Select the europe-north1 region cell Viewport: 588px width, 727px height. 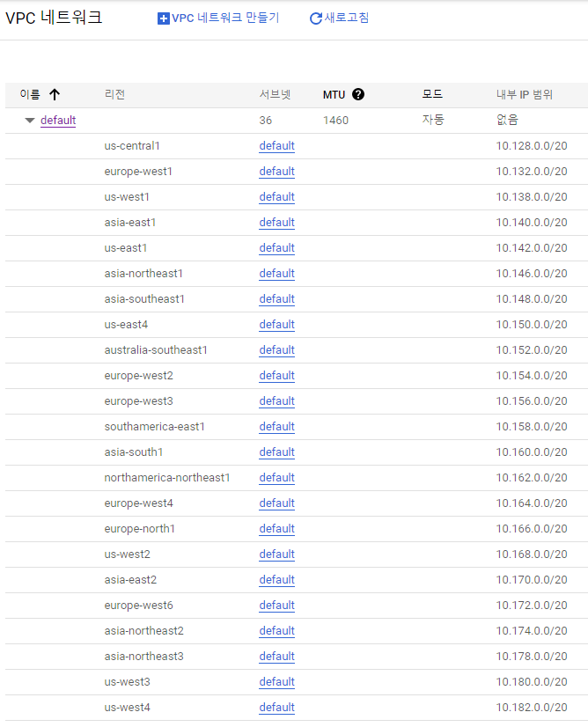140,528
